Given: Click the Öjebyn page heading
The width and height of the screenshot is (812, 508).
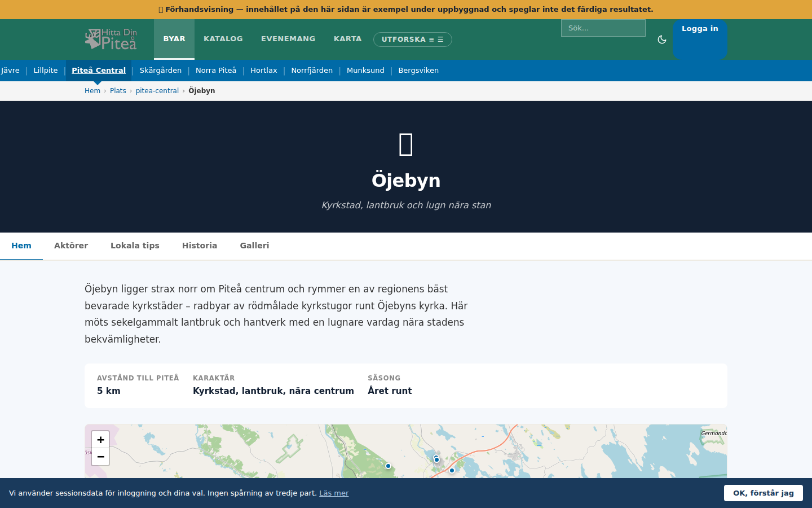Looking at the screenshot, I should click(406, 181).
